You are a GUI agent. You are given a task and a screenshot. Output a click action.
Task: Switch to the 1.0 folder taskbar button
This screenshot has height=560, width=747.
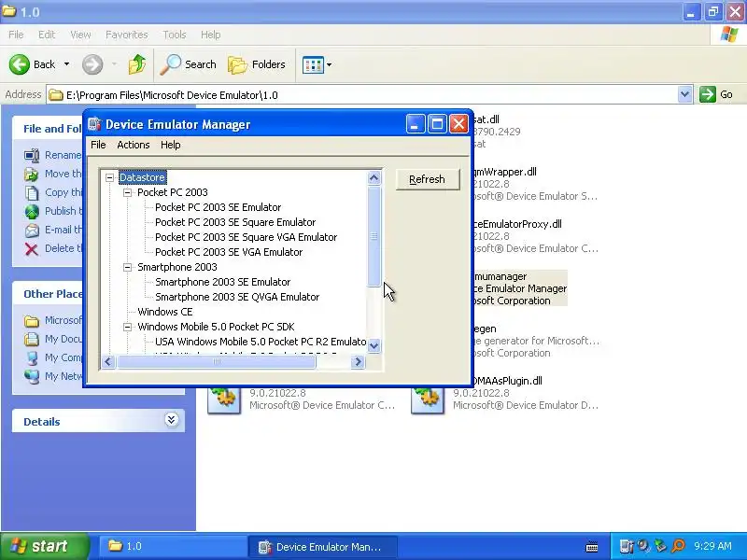[172, 546]
